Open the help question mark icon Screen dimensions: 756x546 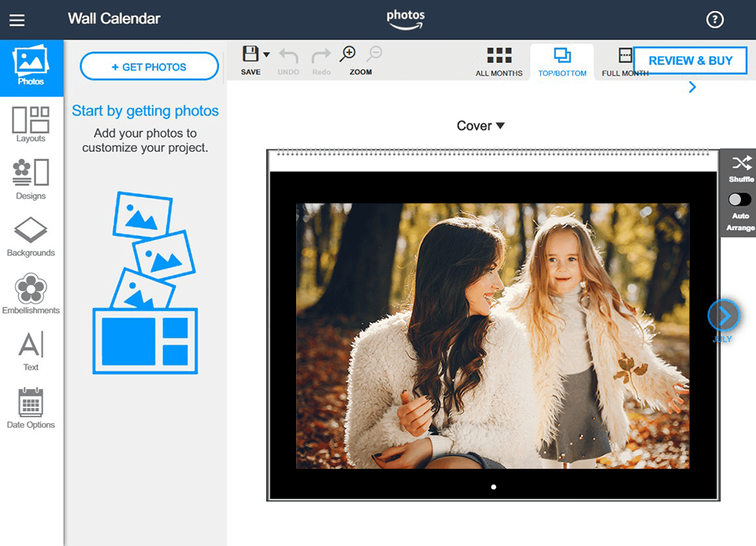715,20
